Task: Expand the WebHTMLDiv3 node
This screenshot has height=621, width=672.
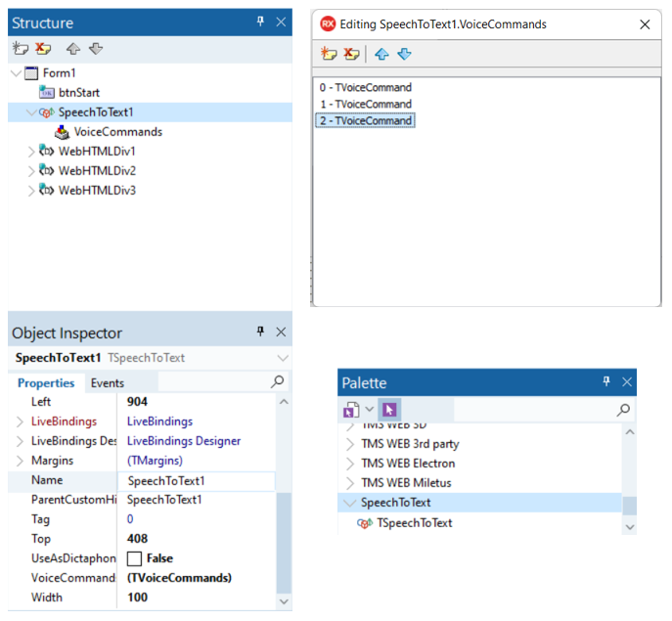Action: [31, 191]
